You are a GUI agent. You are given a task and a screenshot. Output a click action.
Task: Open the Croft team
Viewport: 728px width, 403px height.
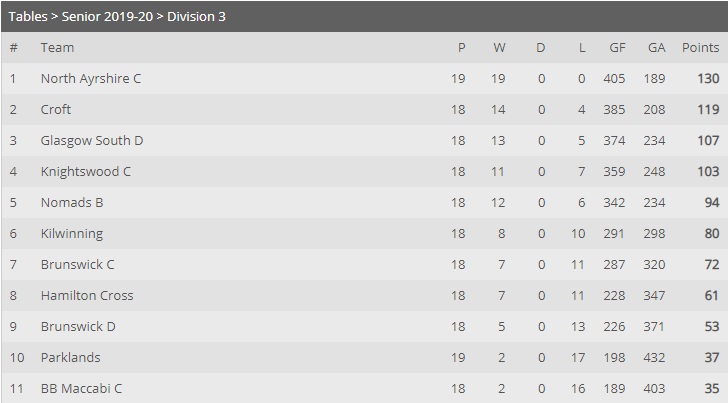click(x=56, y=110)
